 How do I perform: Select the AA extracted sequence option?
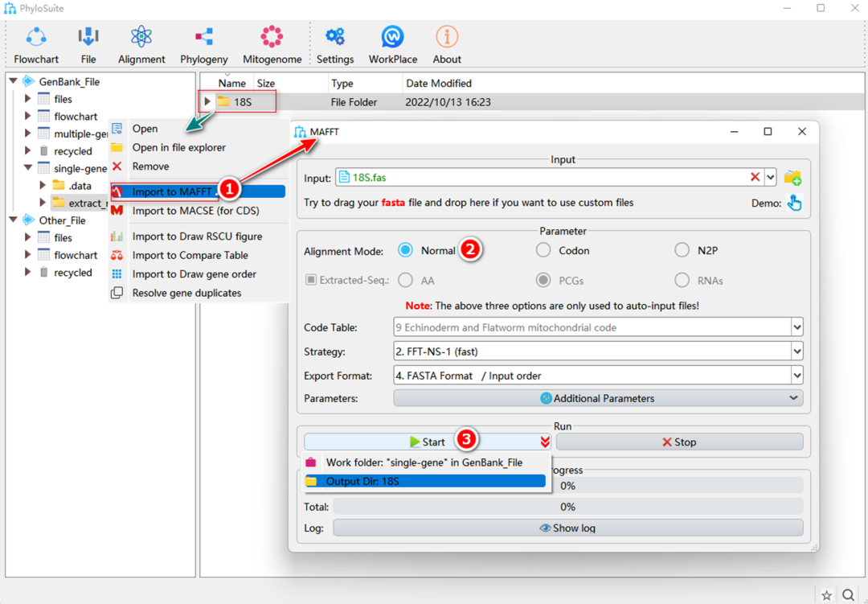click(x=405, y=281)
